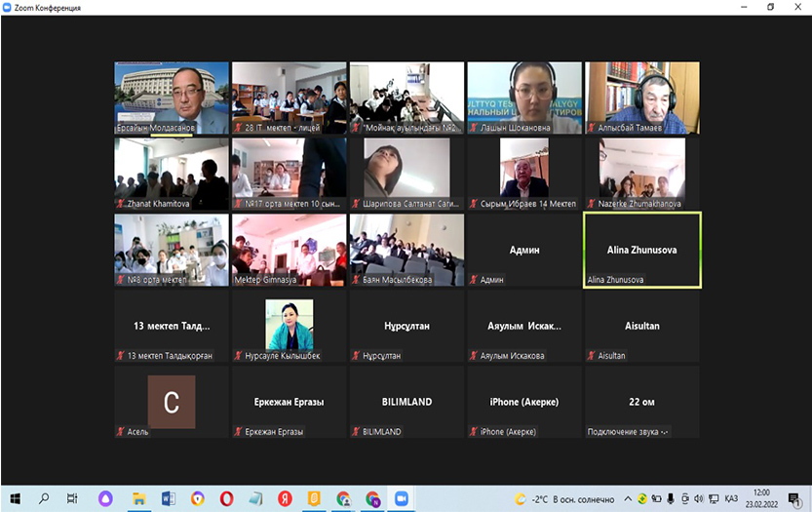Viewport: 812px width, 512px height.
Task: Expand the hidden system tray icons chevron
Action: [629, 498]
